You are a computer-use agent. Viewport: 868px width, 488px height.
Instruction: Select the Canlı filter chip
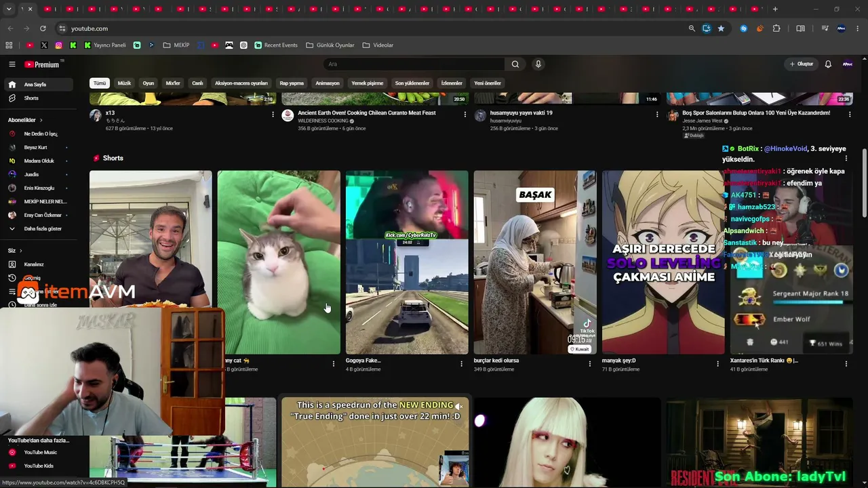click(197, 83)
